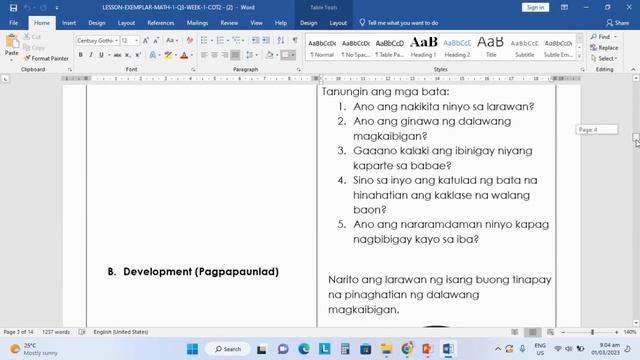Apply the red font color
This screenshot has height=360, width=640.
[184, 55]
